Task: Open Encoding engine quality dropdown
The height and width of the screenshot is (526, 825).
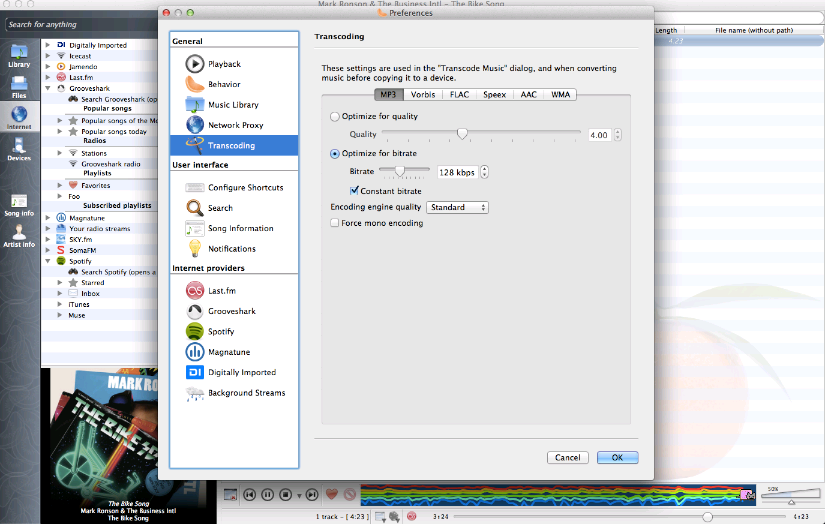Action: (x=457, y=207)
